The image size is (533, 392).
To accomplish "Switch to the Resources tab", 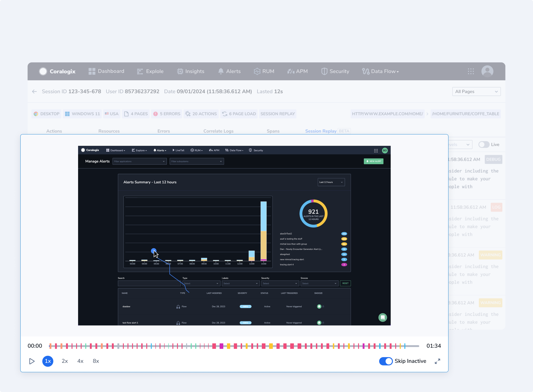I will [x=109, y=131].
